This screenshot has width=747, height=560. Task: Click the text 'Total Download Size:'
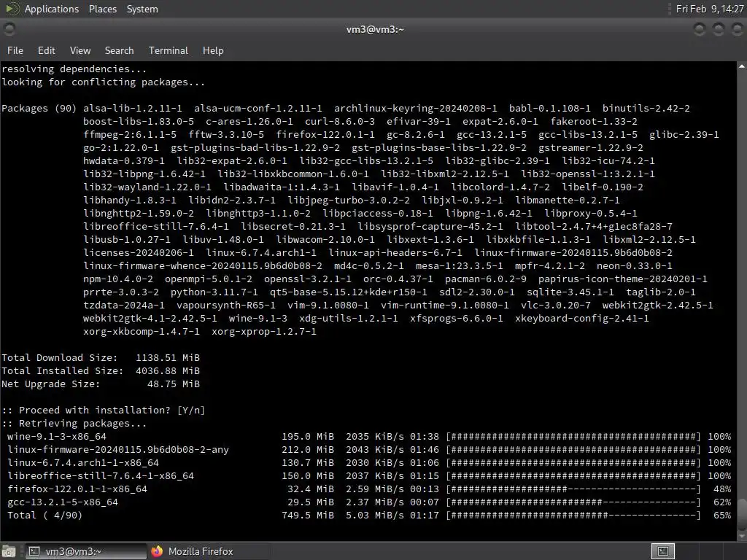click(x=60, y=357)
